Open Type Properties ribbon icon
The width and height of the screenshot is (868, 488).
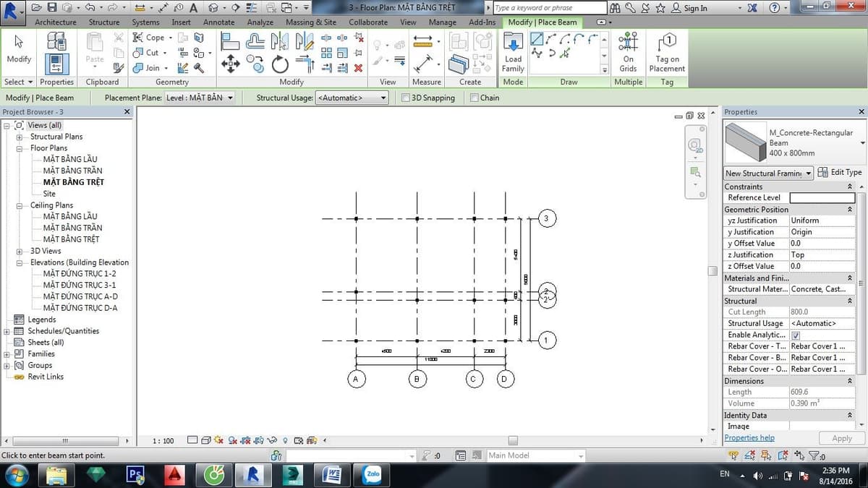(56, 40)
